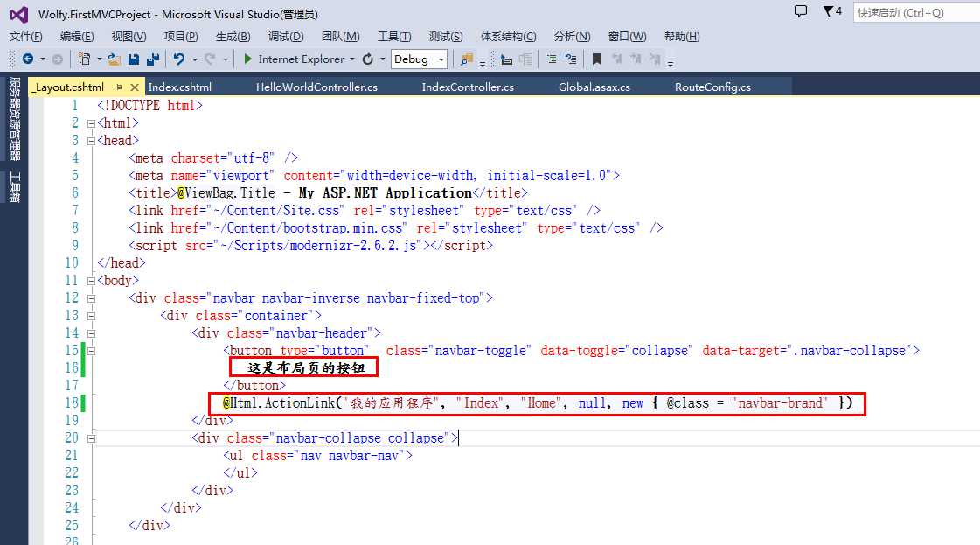
Task: Save the current file with floppy icon
Action: click(133, 59)
